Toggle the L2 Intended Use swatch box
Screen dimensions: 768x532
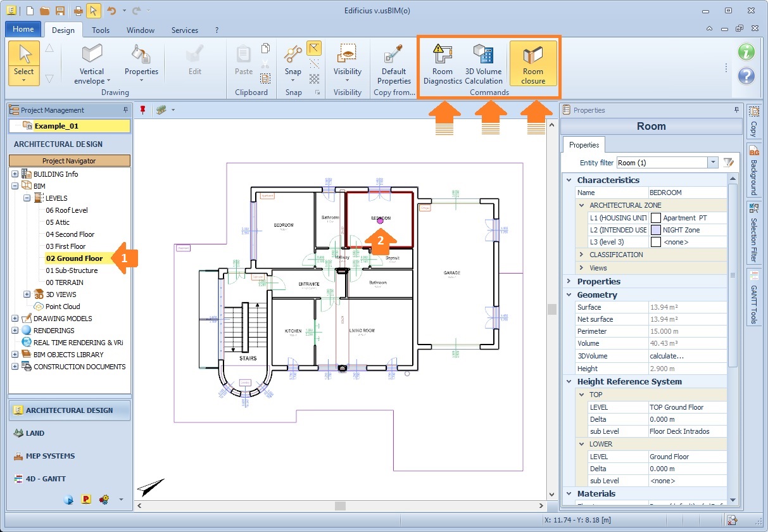click(656, 230)
